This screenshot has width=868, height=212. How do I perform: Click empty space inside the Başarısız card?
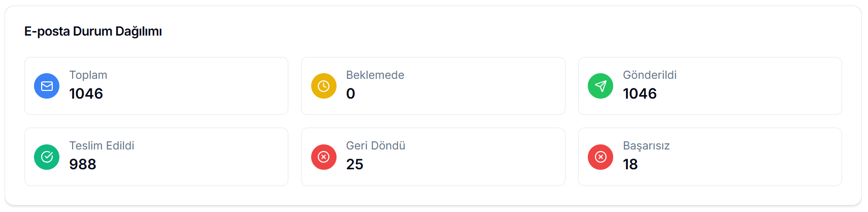751,157
